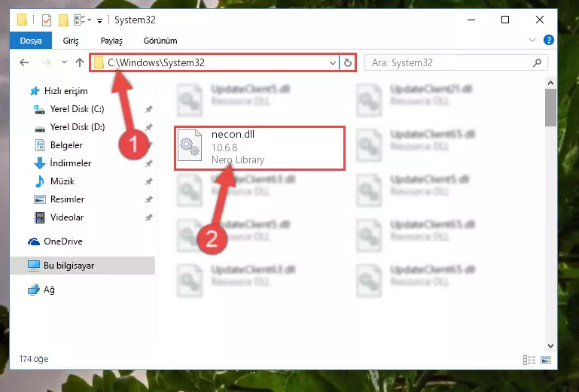This screenshot has height=392, width=579.
Task: Click the title bar folder icon
Action: 22,20
